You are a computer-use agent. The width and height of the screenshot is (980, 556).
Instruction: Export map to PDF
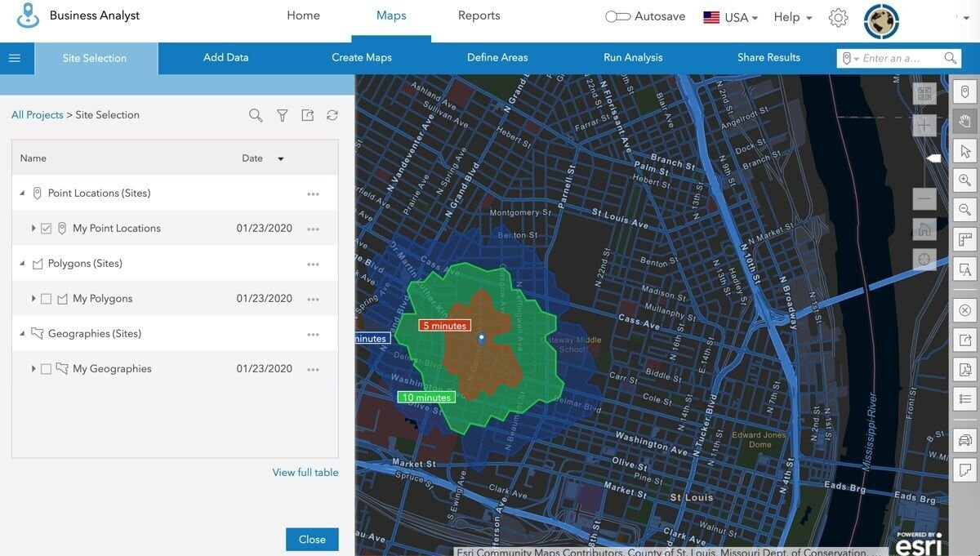pyautogui.click(x=964, y=370)
